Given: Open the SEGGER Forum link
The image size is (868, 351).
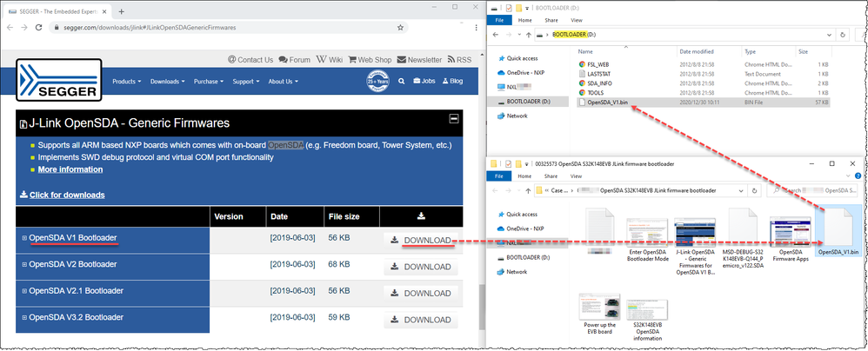Looking at the screenshot, I should tap(295, 60).
